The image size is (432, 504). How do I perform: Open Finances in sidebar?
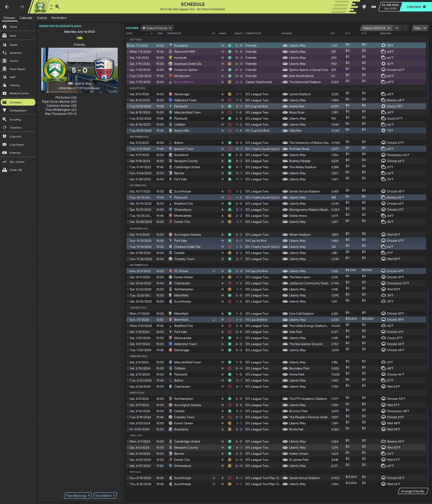click(x=18, y=153)
